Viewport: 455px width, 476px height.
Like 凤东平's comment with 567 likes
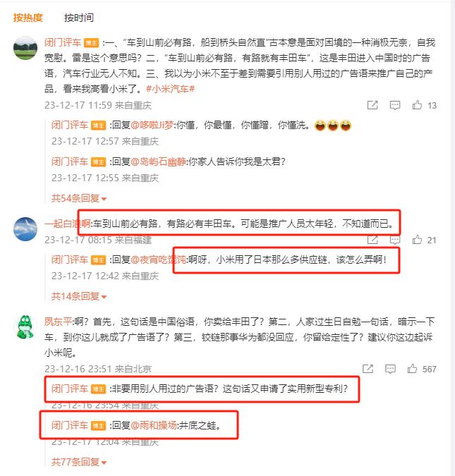[x=412, y=369]
